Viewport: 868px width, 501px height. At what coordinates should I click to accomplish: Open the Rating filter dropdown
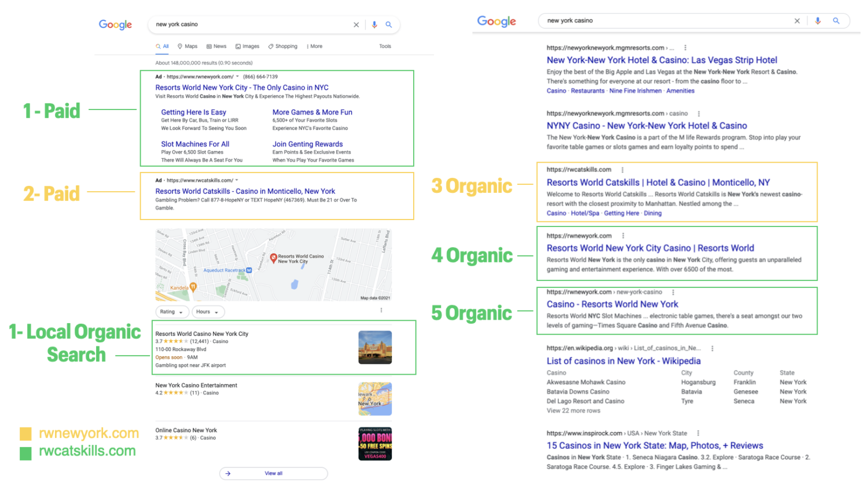(x=172, y=312)
